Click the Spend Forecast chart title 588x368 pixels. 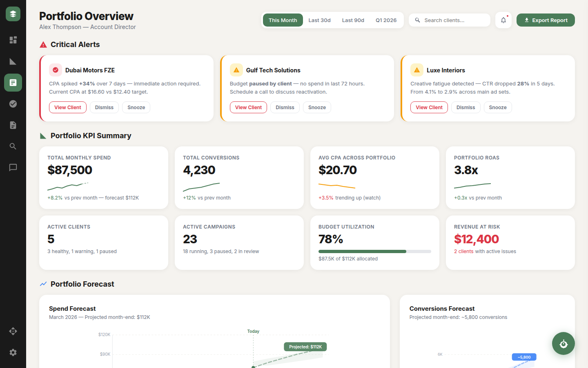click(x=72, y=309)
